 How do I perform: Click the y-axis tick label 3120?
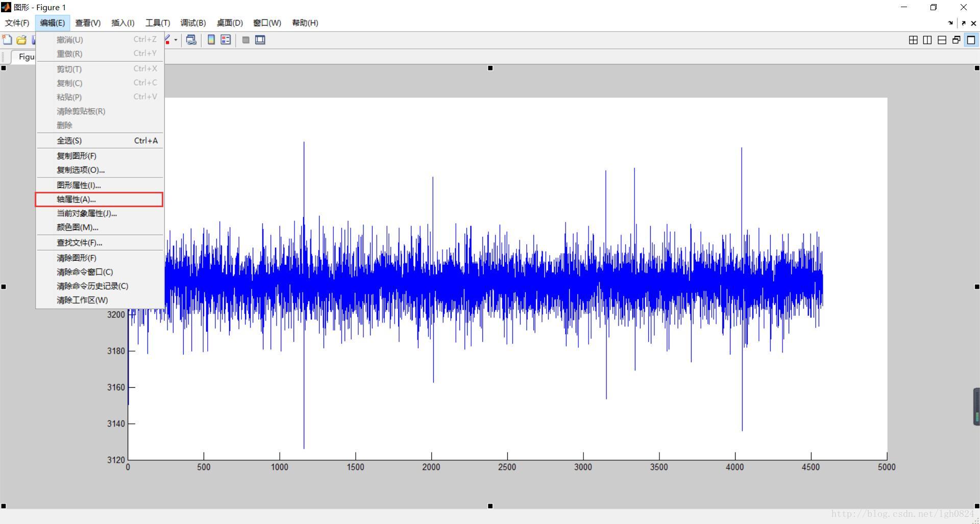click(x=116, y=460)
